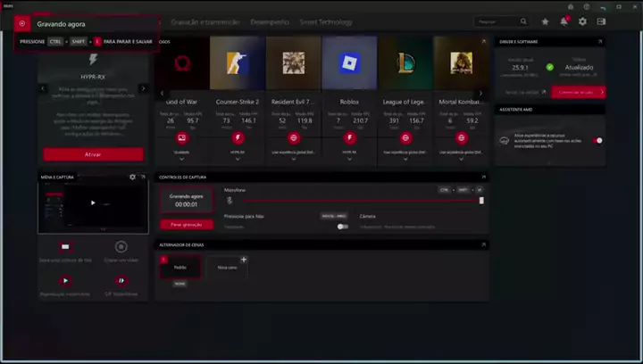Expand the Resident Evil 7 profile chevron

click(294, 159)
